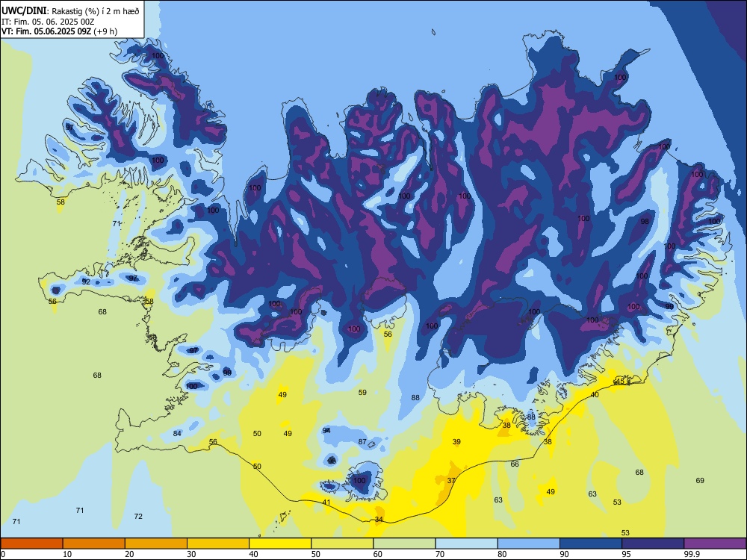The width and height of the screenshot is (747, 560).
Task: Click the humidity value 72 in the southwest
Action: tap(138, 516)
